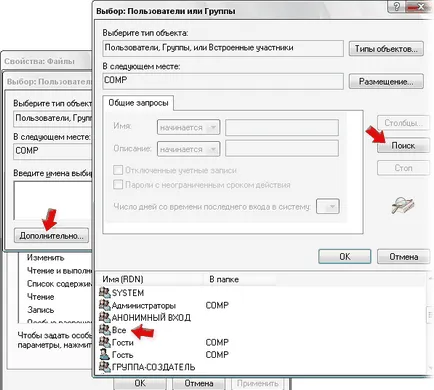The height and width of the screenshot is (390, 434).
Task: Click the SYSTEM group icon in results
Action: [105, 293]
